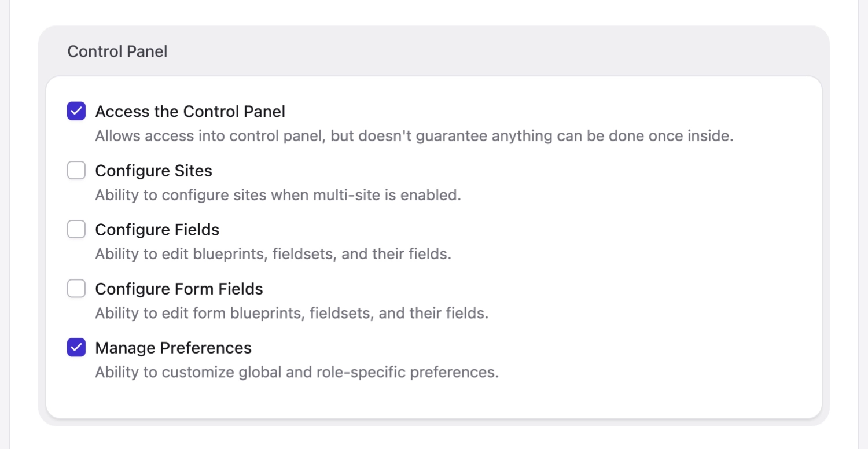This screenshot has width=868, height=449.
Task: Click the checked checkbox next to Access the Control Panel
Action: 76,111
